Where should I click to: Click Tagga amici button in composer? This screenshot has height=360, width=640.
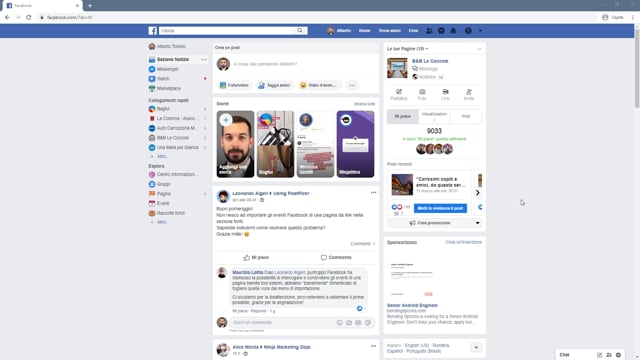pos(274,85)
